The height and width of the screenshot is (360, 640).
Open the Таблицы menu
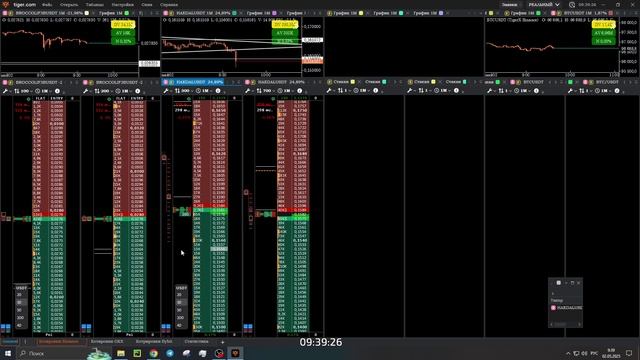tap(95, 5)
